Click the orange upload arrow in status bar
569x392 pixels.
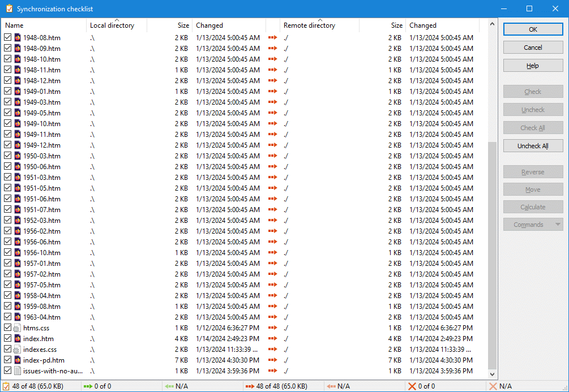[249, 386]
